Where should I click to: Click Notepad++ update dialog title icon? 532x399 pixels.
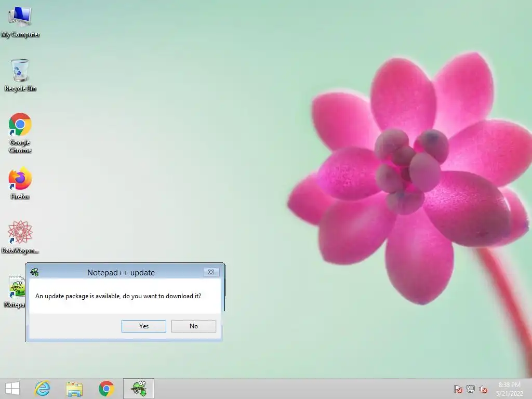point(34,272)
